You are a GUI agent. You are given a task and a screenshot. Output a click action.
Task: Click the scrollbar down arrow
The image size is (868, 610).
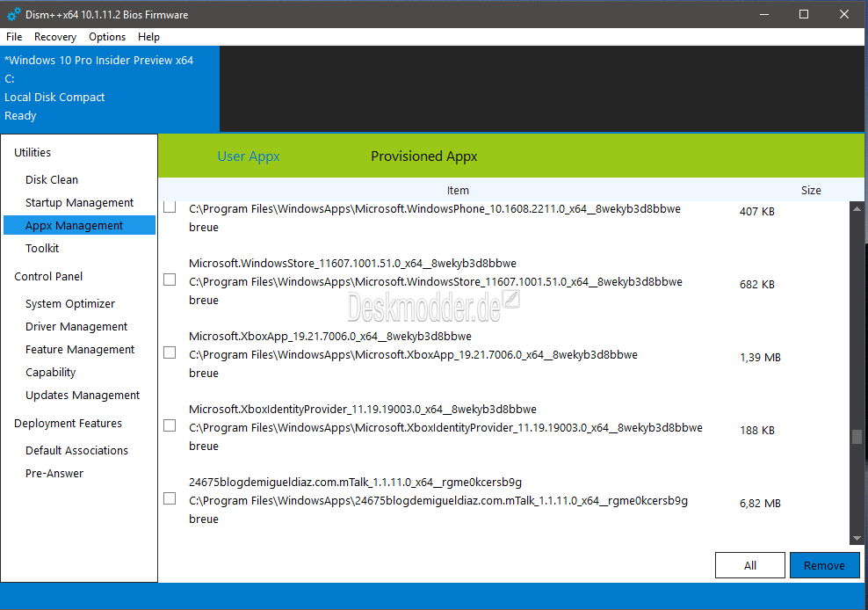pos(857,538)
